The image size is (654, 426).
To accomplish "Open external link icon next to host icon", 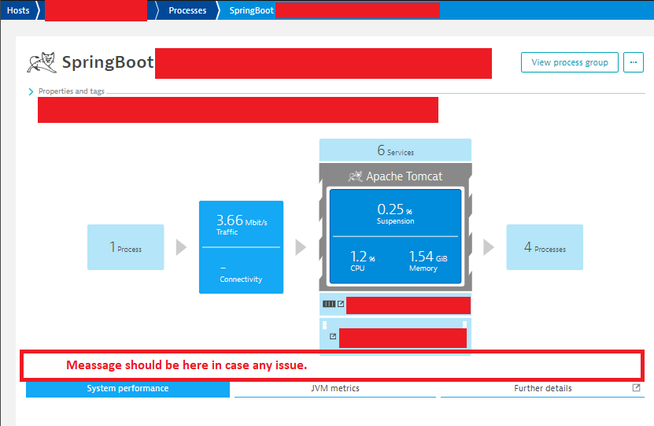I will click(341, 304).
